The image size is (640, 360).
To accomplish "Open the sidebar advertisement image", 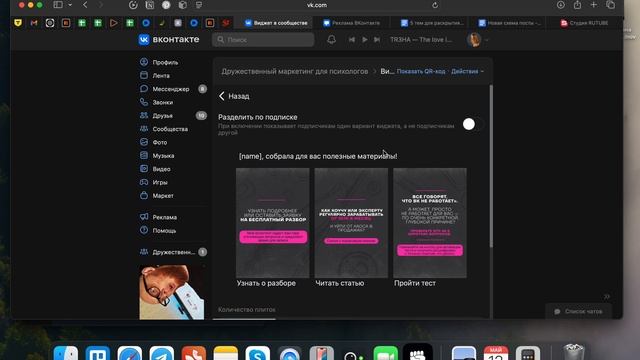I will (172, 291).
